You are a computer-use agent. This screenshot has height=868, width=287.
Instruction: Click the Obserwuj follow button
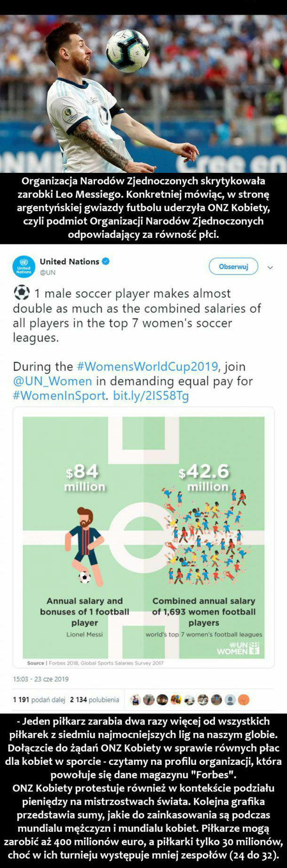[233, 267]
